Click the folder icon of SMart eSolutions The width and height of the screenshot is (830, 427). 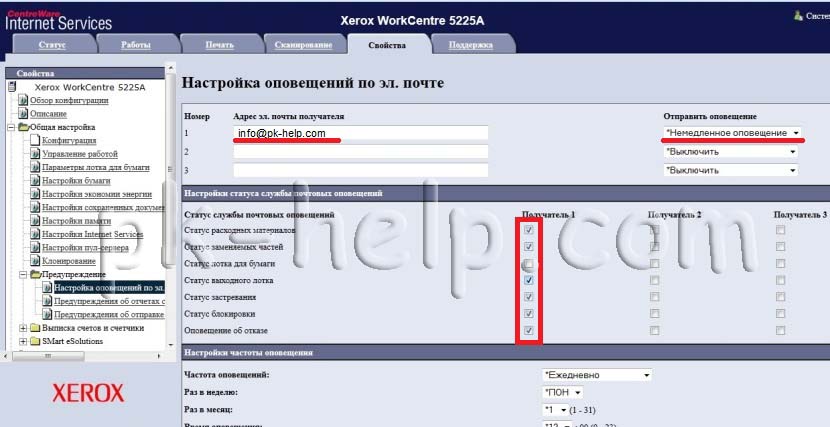point(35,341)
